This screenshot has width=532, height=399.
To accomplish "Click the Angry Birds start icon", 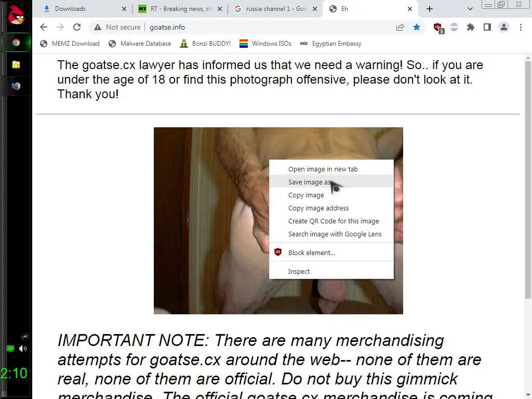I will 16,15.
